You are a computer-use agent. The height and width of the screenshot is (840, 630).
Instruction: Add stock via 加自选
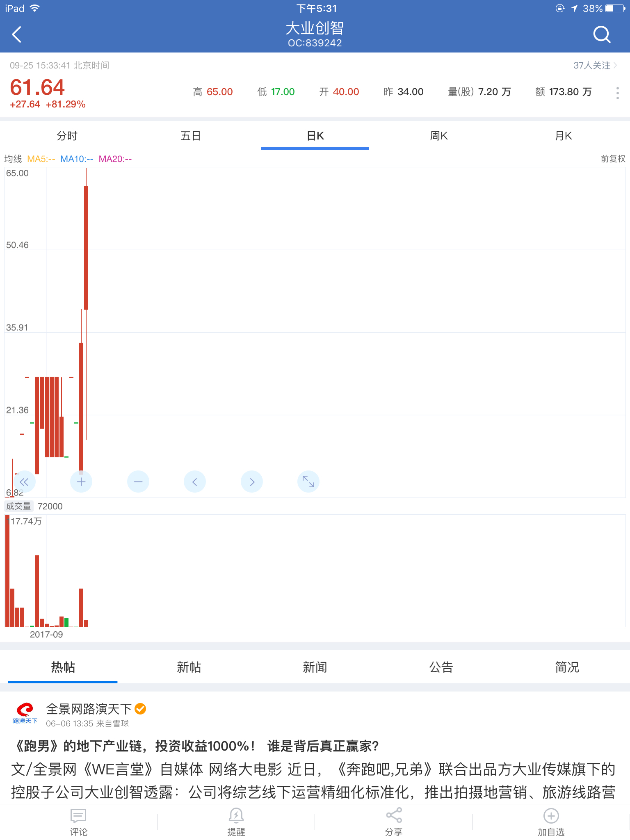click(551, 822)
